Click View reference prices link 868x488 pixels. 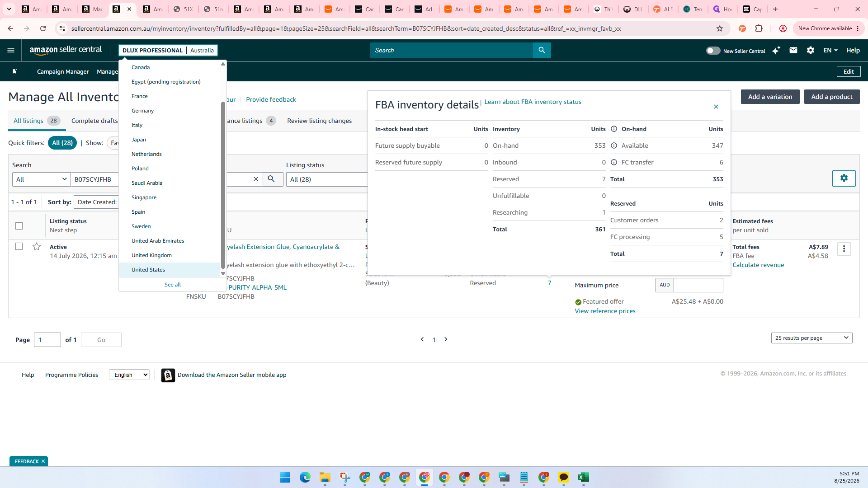[605, 311]
